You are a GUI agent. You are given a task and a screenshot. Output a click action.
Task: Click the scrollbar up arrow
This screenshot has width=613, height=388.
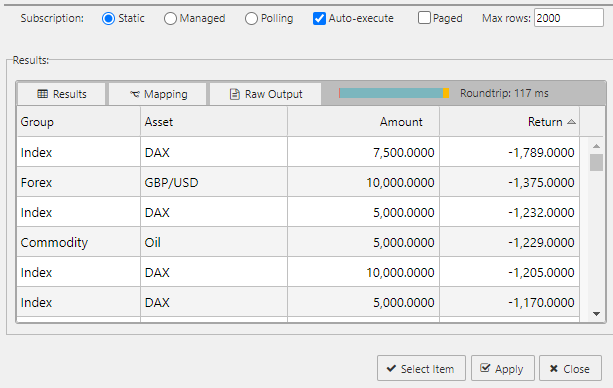coord(596,146)
